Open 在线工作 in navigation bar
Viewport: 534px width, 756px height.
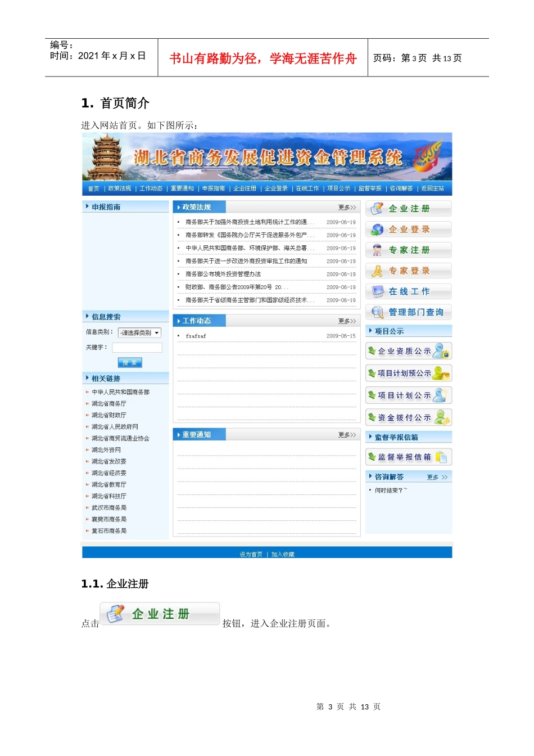tap(307, 188)
